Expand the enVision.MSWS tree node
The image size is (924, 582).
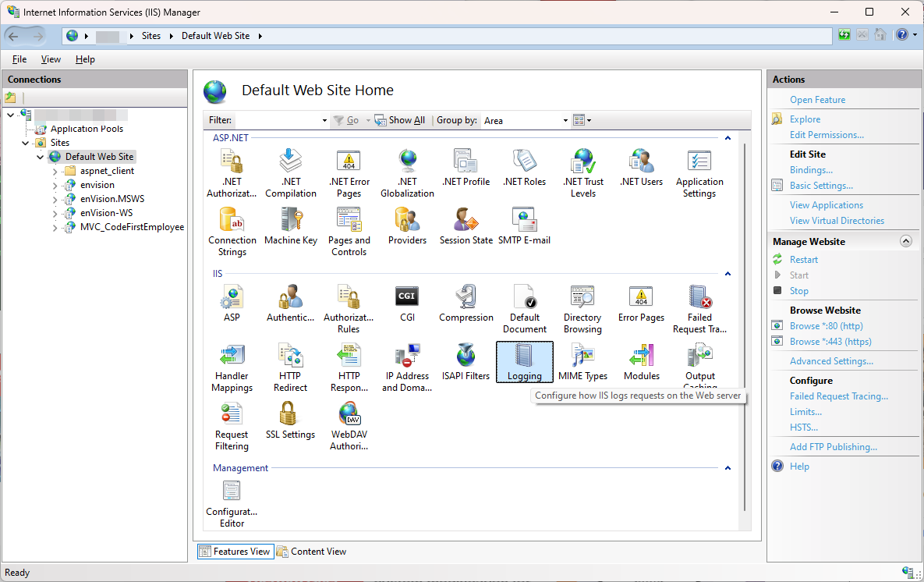pyautogui.click(x=55, y=199)
